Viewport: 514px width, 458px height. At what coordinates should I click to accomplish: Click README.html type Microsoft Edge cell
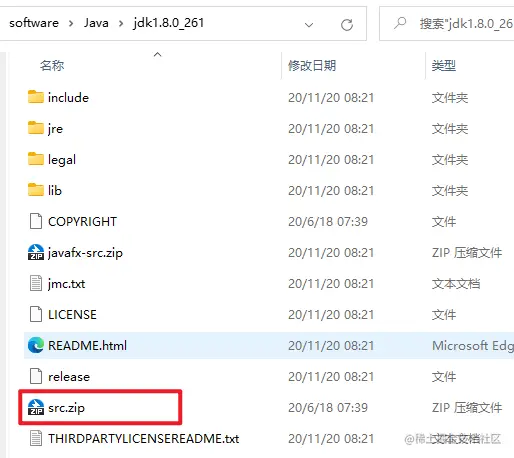click(473, 346)
